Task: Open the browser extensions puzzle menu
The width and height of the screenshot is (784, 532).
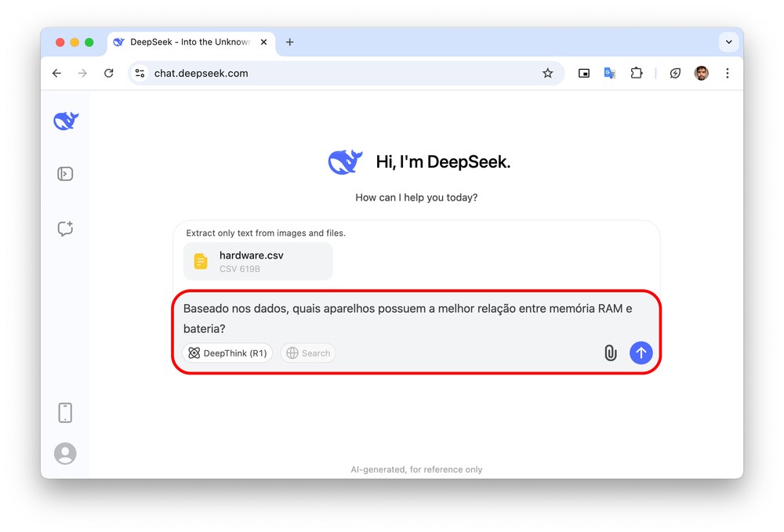Action: tap(636, 73)
